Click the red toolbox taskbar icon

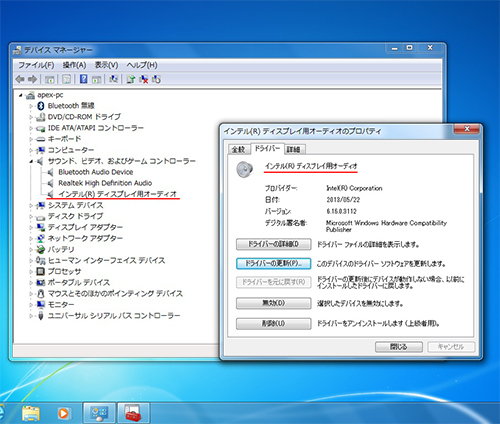tap(133, 413)
